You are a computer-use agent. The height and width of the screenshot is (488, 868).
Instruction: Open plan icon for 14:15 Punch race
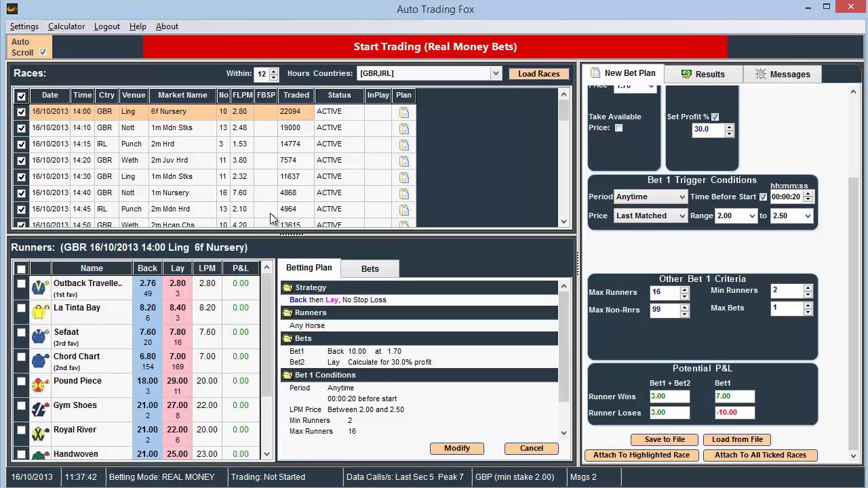tap(404, 145)
